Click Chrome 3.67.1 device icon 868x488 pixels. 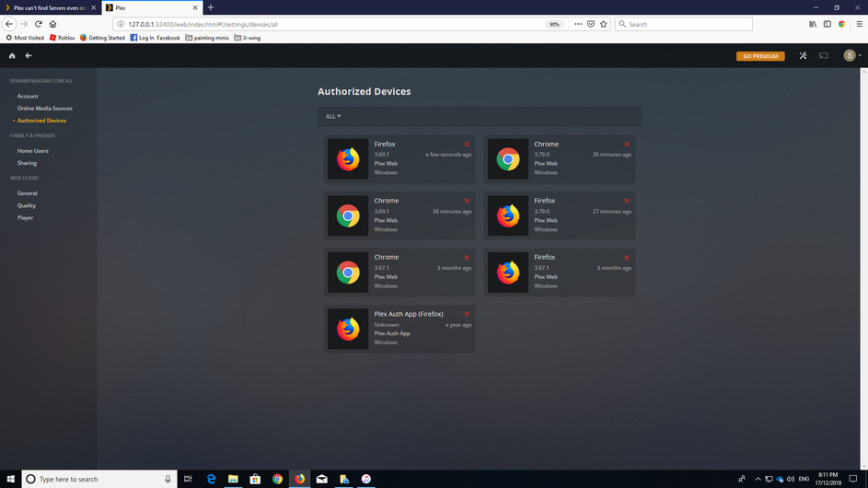pos(348,273)
